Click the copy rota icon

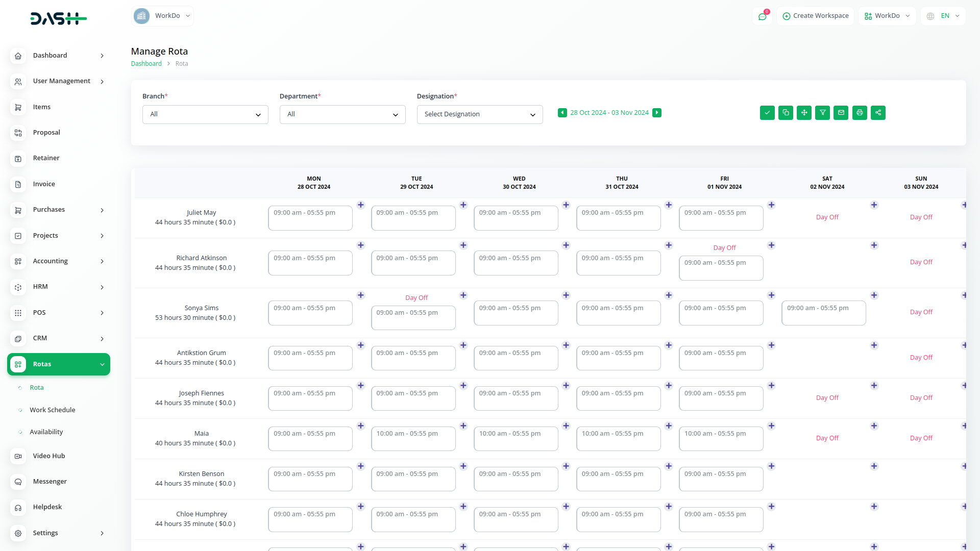[786, 113]
